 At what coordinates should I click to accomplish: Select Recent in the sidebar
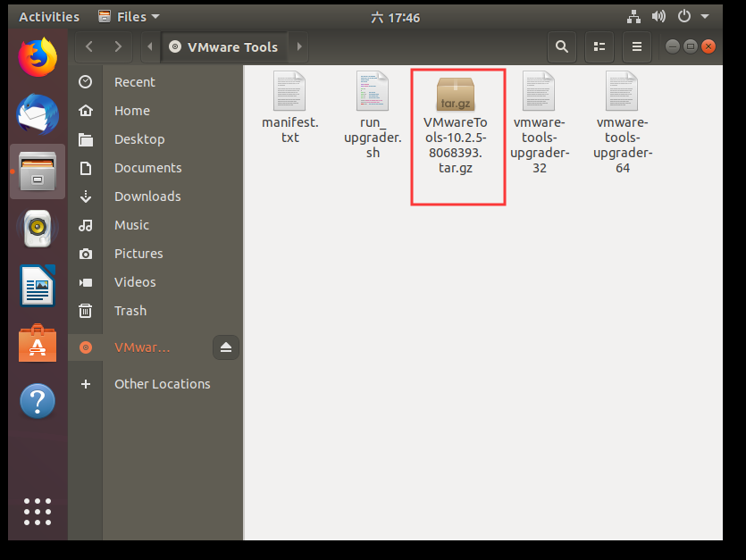(155, 82)
